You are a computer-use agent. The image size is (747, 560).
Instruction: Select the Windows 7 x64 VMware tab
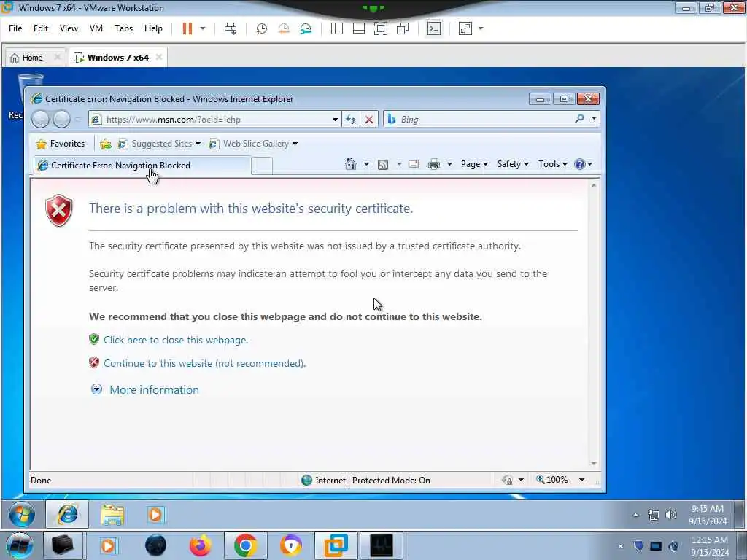pos(117,58)
